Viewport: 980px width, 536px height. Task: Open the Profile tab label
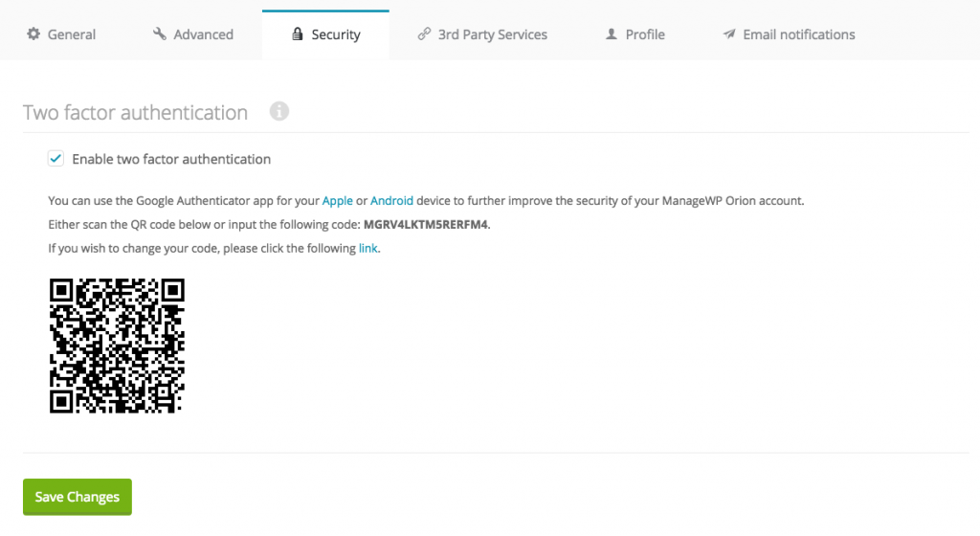click(x=645, y=34)
